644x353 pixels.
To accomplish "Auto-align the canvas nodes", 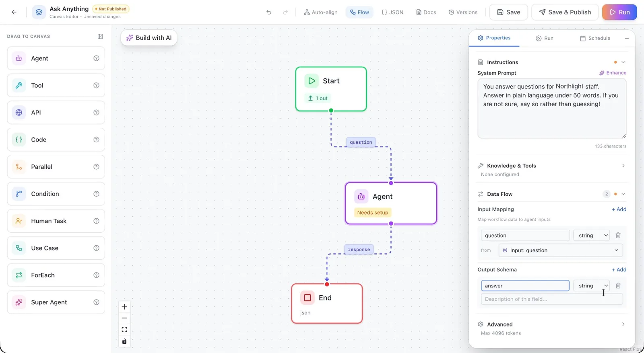I will (321, 12).
